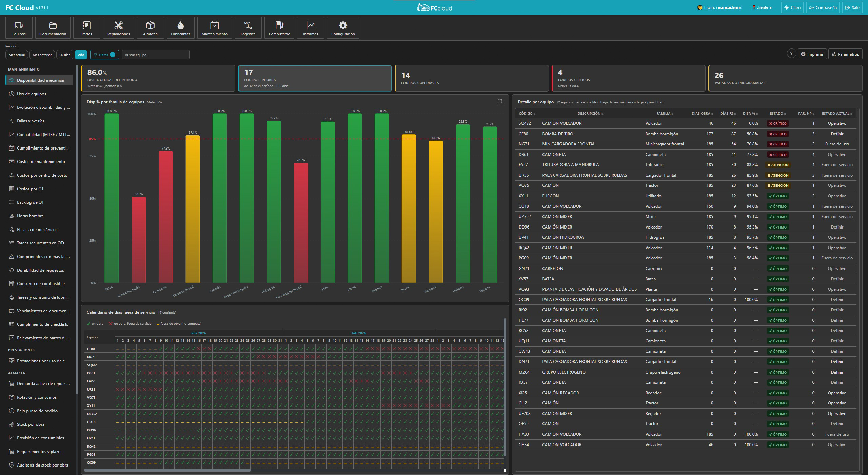Open the Filtros filter dropdown
The width and height of the screenshot is (868, 475).
(x=104, y=55)
